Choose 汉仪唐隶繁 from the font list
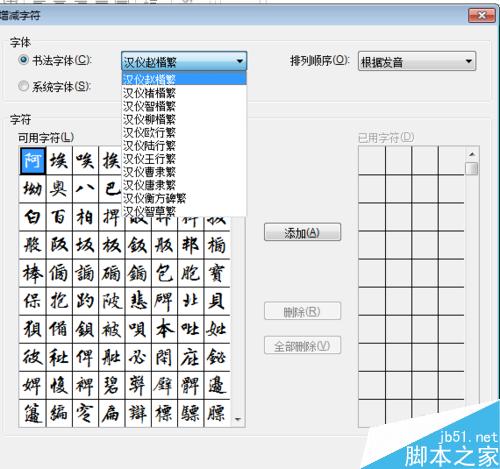The image size is (500, 469). (x=184, y=185)
